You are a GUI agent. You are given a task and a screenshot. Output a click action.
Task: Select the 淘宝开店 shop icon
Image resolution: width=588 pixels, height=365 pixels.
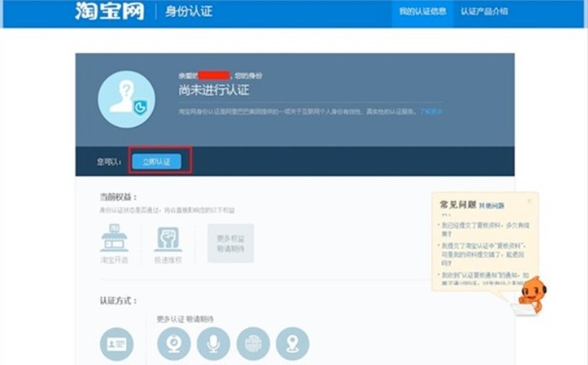click(114, 238)
